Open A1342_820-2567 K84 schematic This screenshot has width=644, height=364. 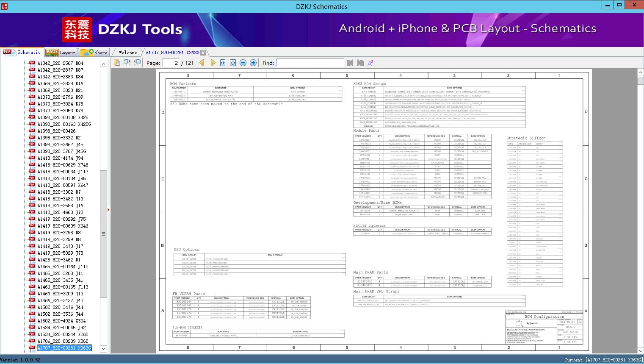(60, 63)
